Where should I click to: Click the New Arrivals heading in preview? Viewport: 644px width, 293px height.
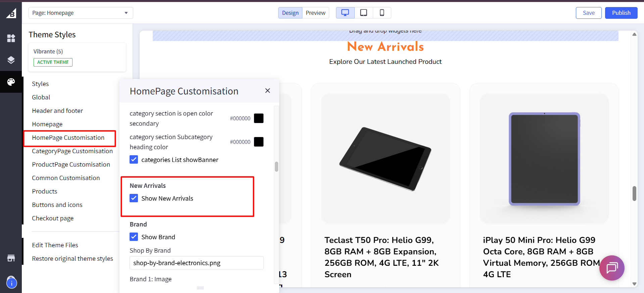[386, 47]
